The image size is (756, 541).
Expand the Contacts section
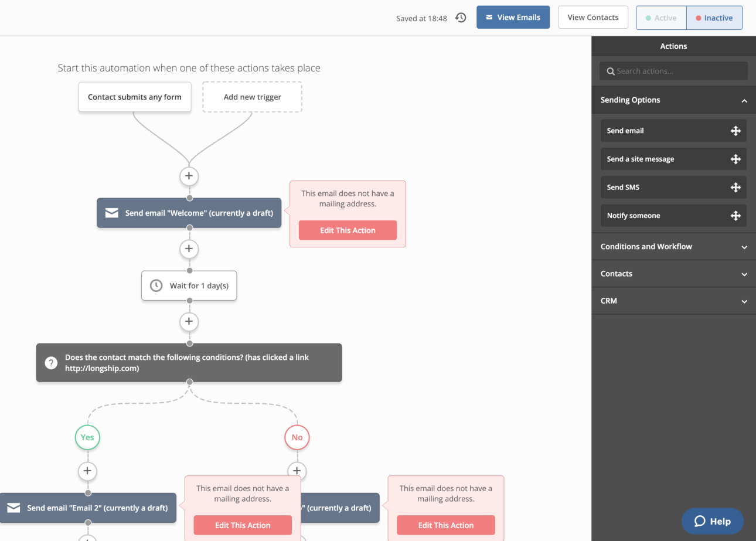[673, 274]
